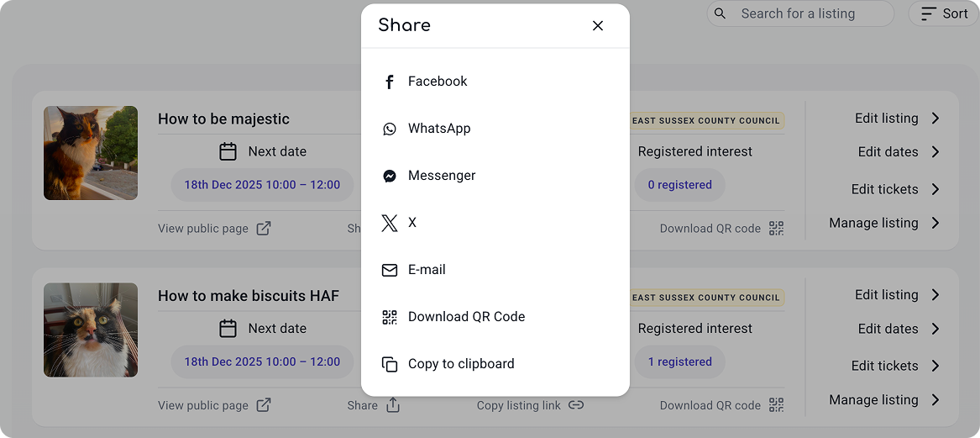This screenshot has height=438, width=980.
Task: Click the Facebook icon in Share dialog
Action: pyautogui.click(x=390, y=82)
